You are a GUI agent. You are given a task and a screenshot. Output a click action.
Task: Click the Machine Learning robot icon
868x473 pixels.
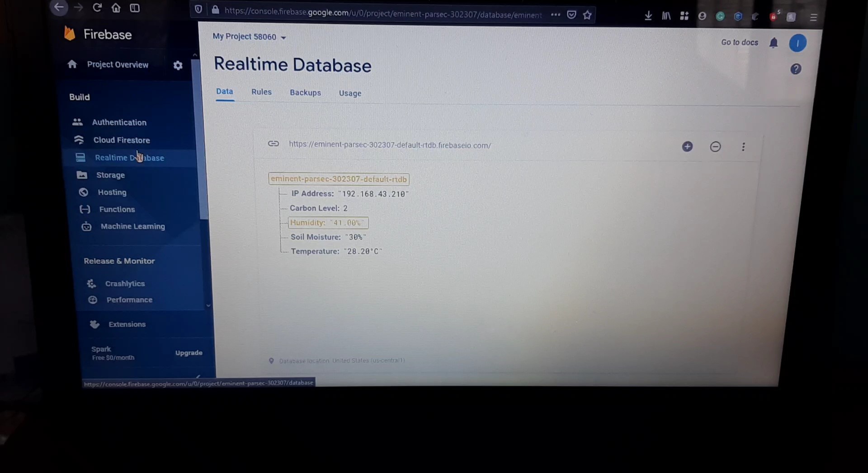[x=86, y=226]
